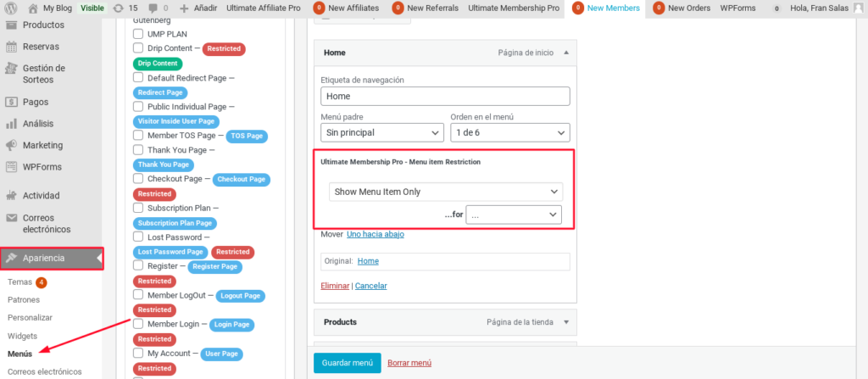The image size is (868, 379).
Task: Open the comments bubble icon
Action: click(153, 8)
